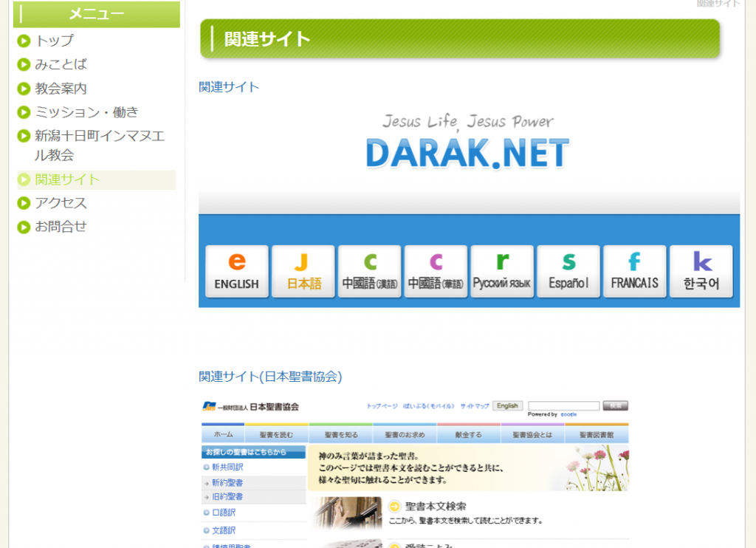Image resolution: width=756 pixels, height=548 pixels.
Task: Choose the Español language tile
Action: 568,271
